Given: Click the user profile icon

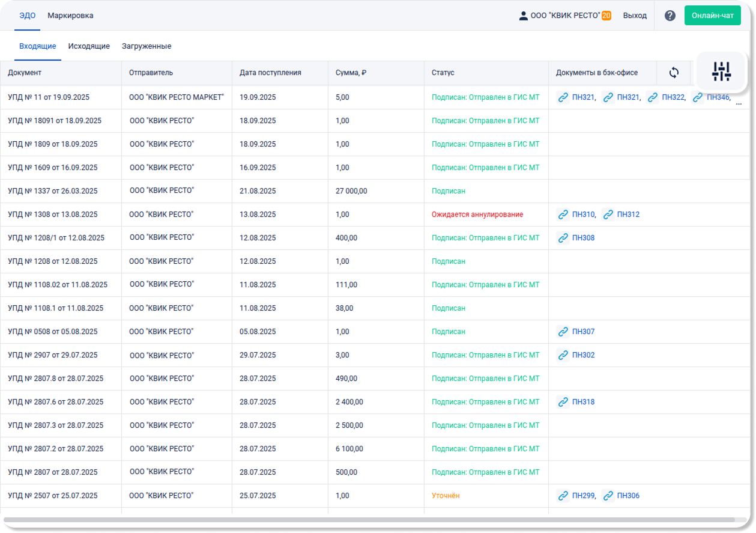Looking at the screenshot, I should pos(523,16).
